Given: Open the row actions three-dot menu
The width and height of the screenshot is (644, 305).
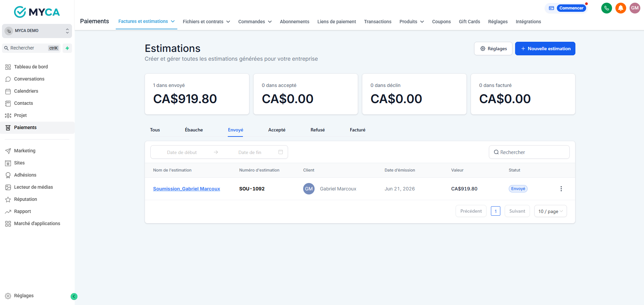Looking at the screenshot, I should (x=561, y=189).
